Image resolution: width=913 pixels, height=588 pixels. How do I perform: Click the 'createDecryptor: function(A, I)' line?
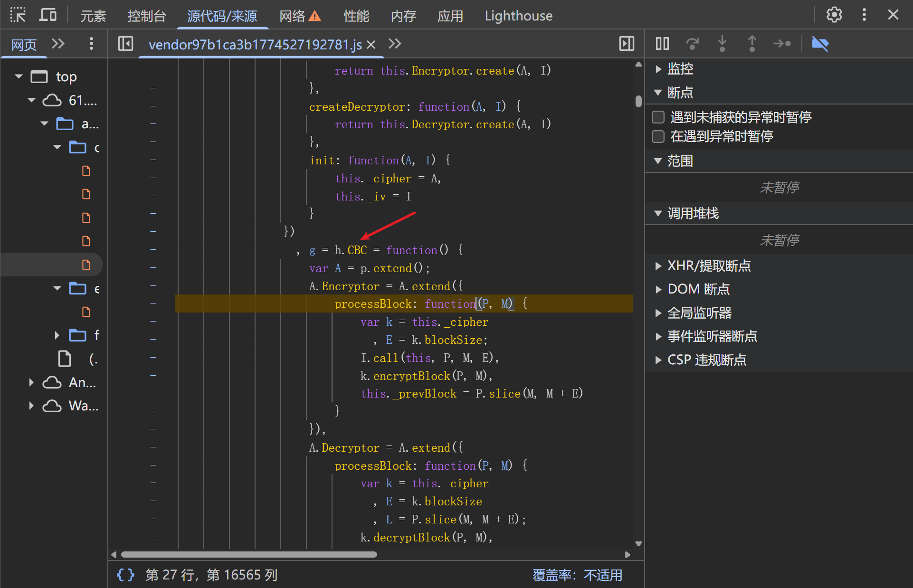[x=415, y=106]
